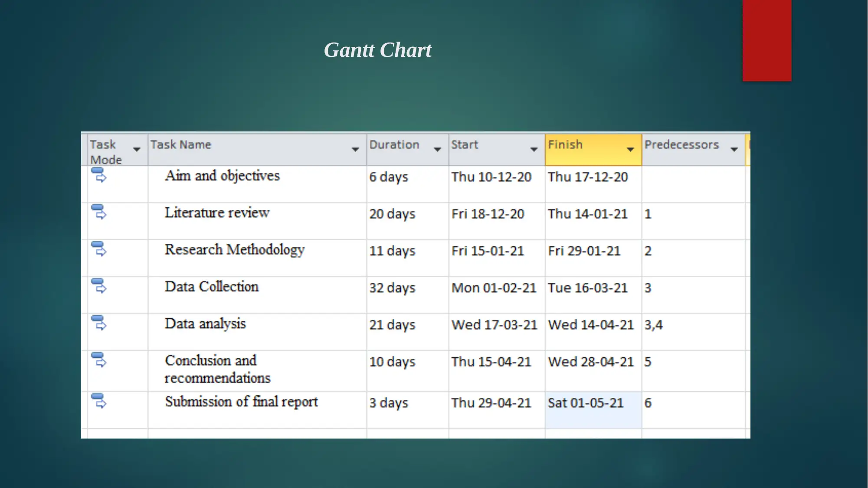Click start date 'Mon 01-02-21'
Image resolution: width=868 pixels, height=488 pixels.
[494, 288]
